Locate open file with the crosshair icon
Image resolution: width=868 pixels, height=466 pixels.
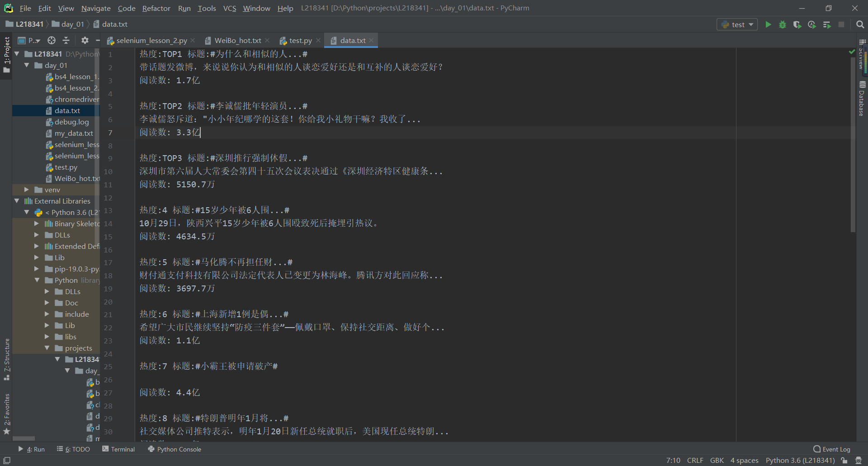click(x=51, y=40)
